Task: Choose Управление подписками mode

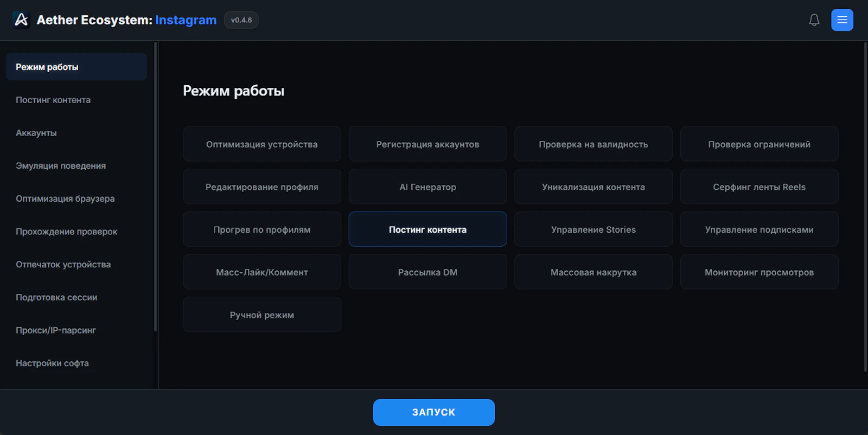Action: (759, 229)
